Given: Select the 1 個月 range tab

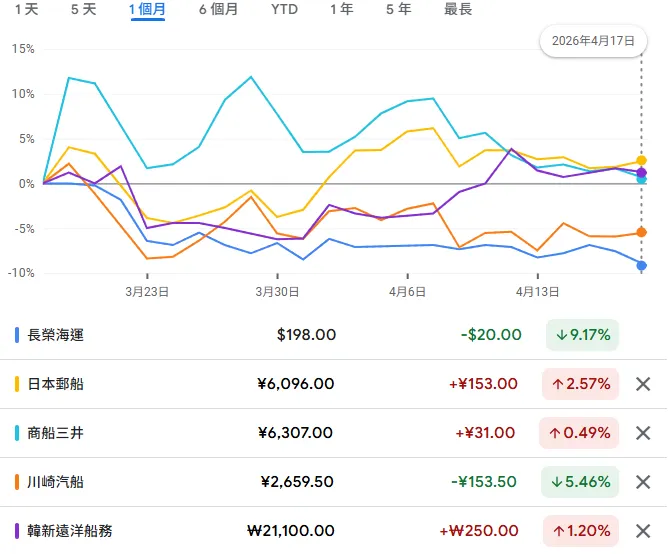Looking at the screenshot, I should coord(147,9).
